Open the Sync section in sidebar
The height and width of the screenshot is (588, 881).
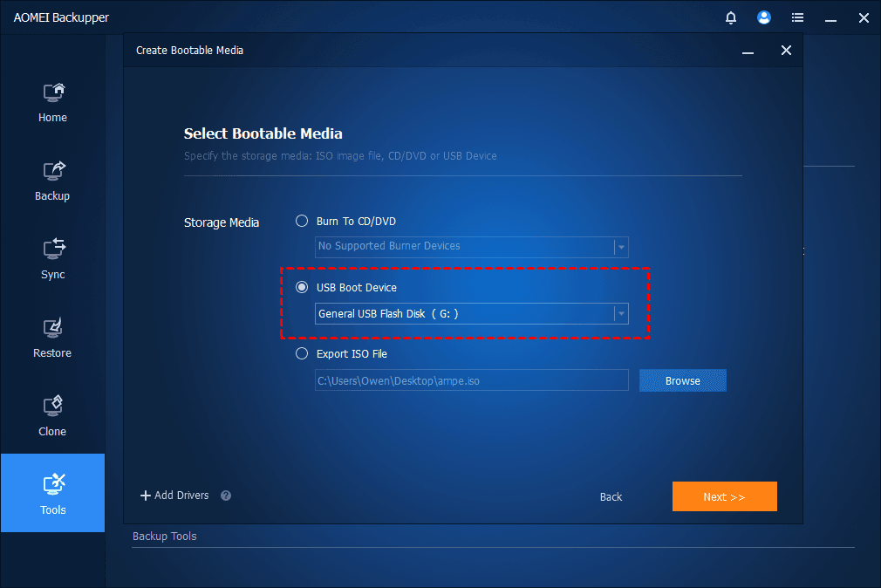53,259
